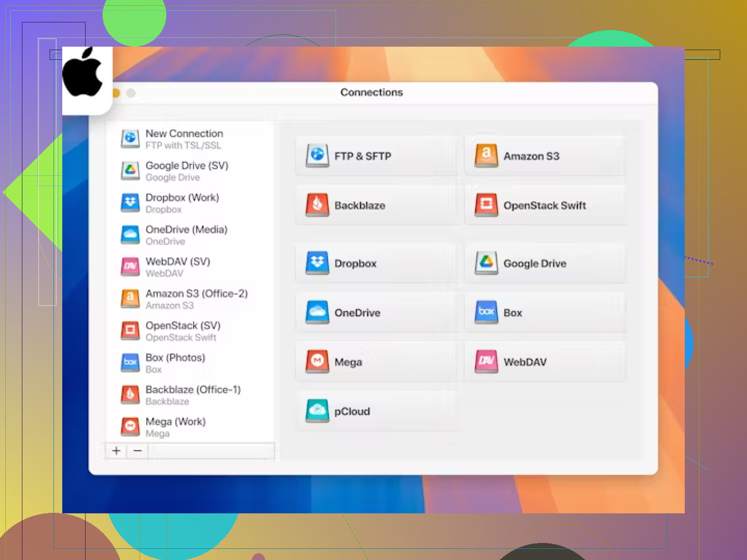Select the "Amazon S3 (Office-2)" list entry text

point(196,294)
